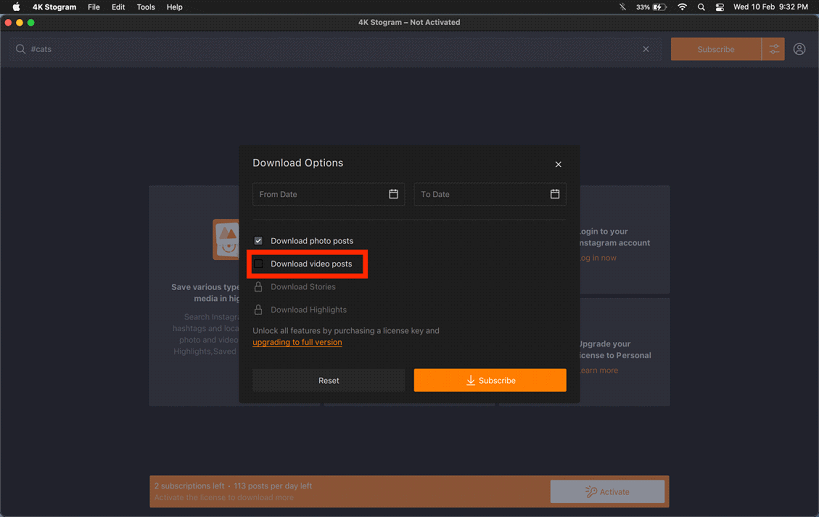Screen dimensions: 819x517
Task: Open download options sliders icon
Action: coord(774,49)
